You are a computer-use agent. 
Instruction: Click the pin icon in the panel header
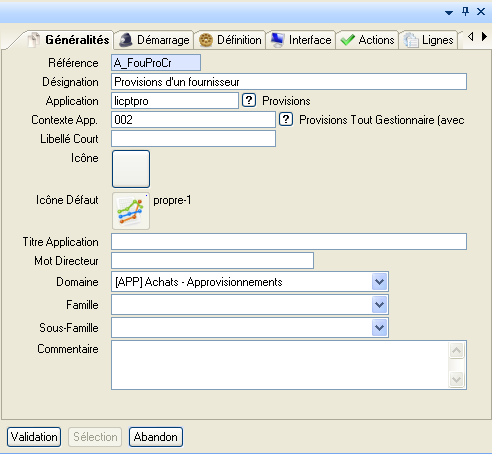465,12
